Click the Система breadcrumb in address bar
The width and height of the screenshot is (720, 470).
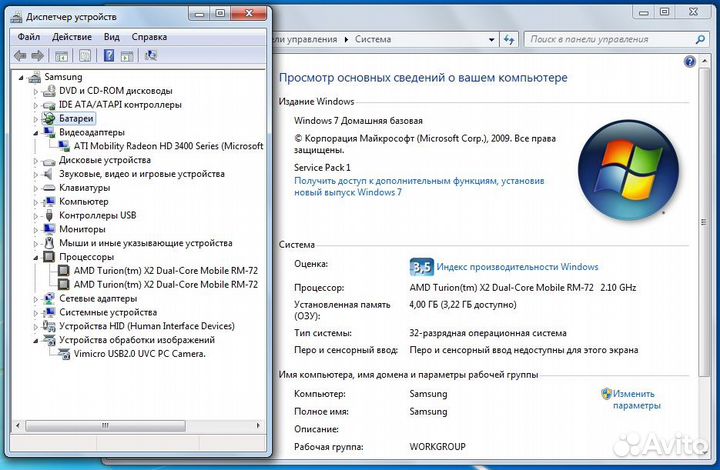373,39
